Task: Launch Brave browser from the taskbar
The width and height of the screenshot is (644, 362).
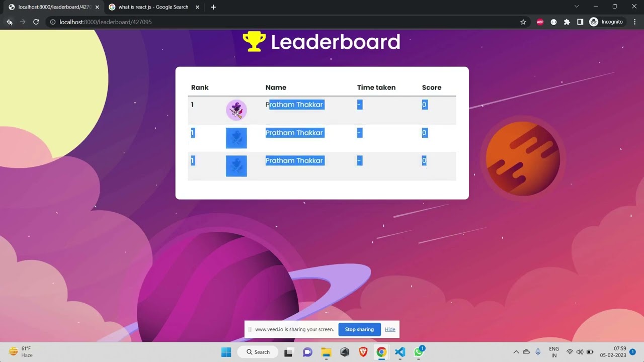Action: pyautogui.click(x=363, y=352)
